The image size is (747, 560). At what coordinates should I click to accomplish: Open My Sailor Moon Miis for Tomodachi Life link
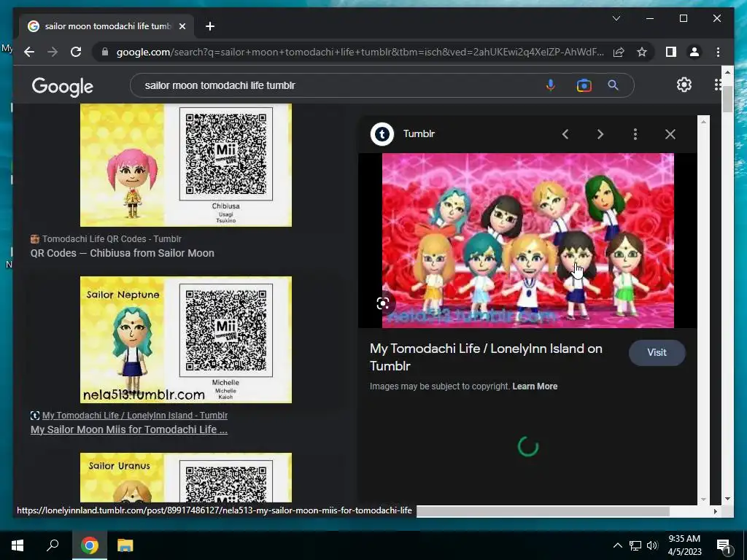click(129, 429)
